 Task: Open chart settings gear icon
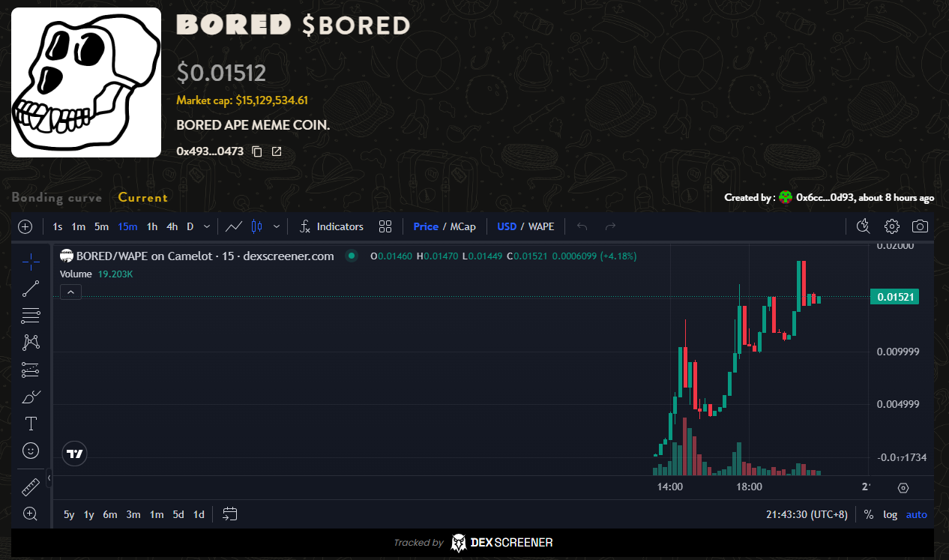pyautogui.click(x=891, y=226)
